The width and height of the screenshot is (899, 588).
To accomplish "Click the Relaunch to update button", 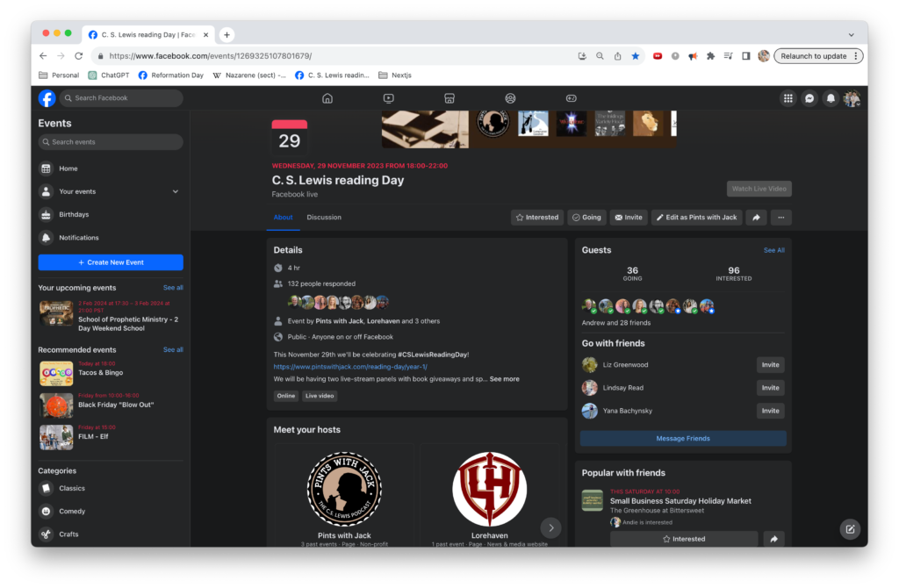I will click(818, 56).
